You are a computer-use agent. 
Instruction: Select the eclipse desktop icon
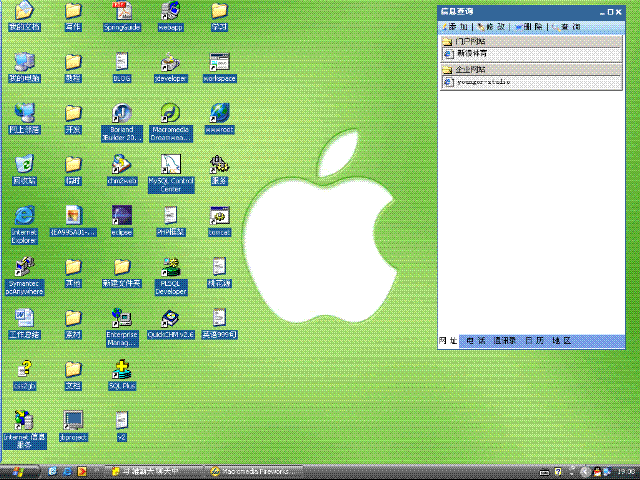(x=122, y=221)
